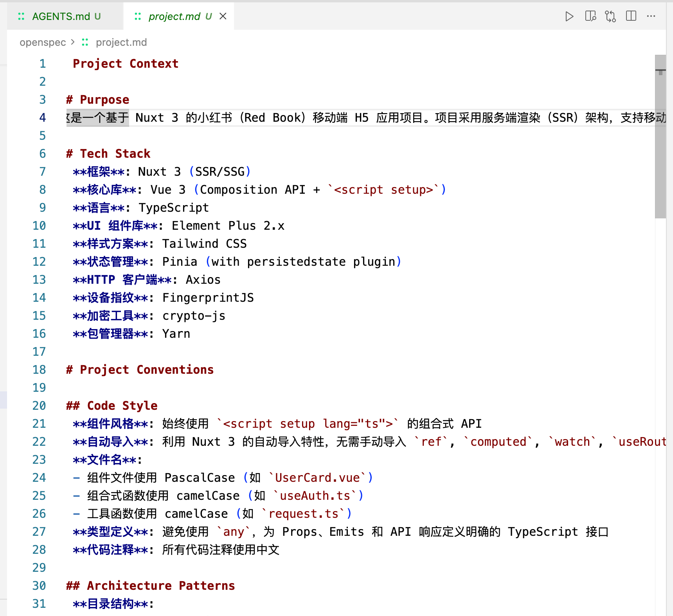Switch to the AGENTS.md tab

[x=61, y=16]
